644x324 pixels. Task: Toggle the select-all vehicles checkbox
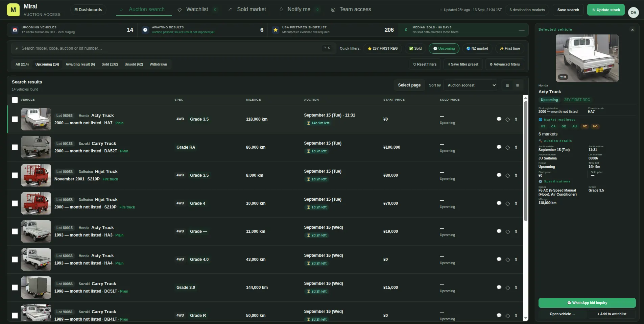(x=15, y=100)
